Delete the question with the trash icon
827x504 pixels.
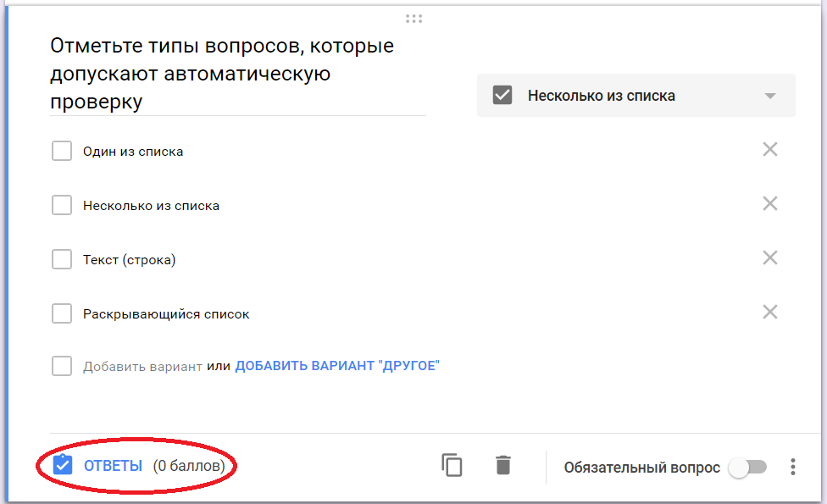coord(502,466)
